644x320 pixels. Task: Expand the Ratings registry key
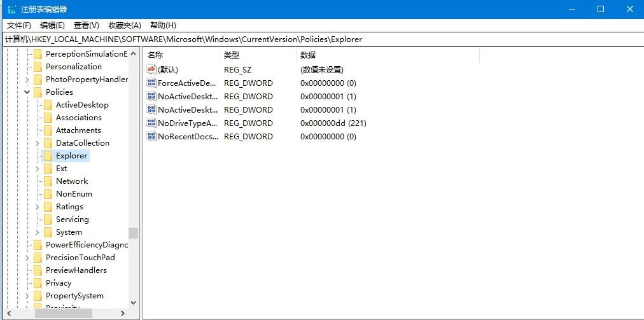click(x=38, y=207)
